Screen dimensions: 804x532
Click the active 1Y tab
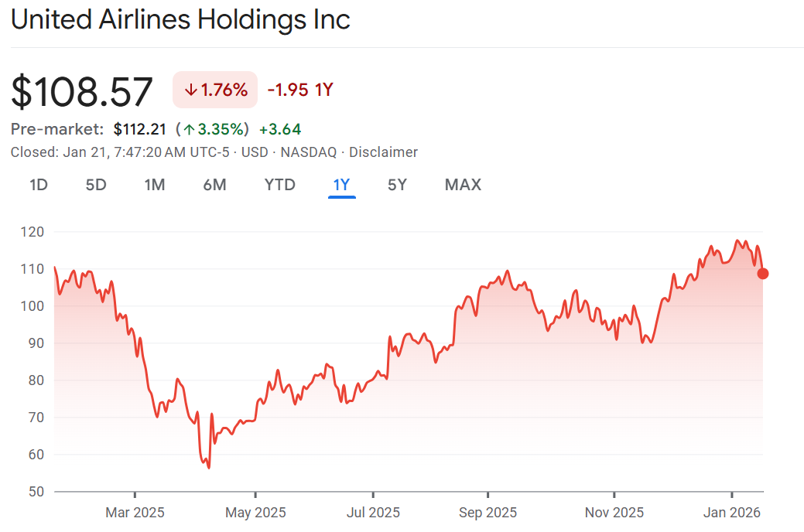point(341,185)
